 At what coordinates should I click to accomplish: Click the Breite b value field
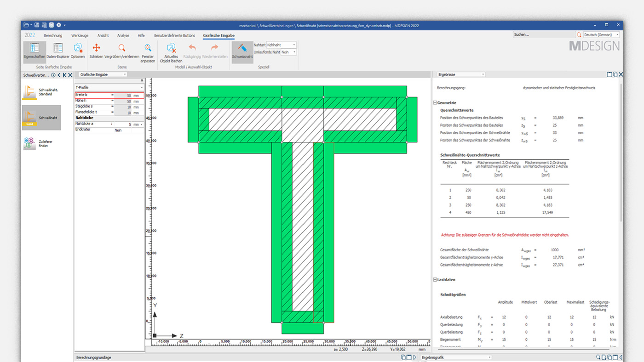click(x=123, y=96)
